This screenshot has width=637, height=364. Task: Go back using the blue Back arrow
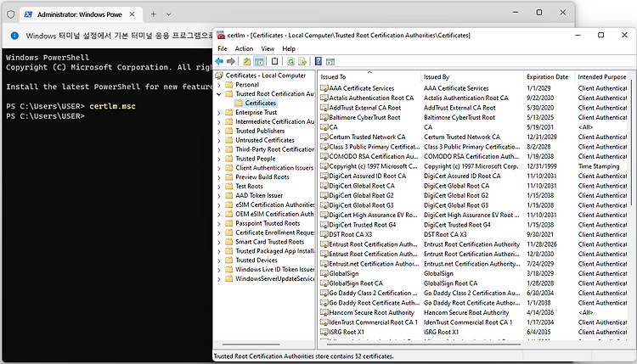tap(219, 61)
